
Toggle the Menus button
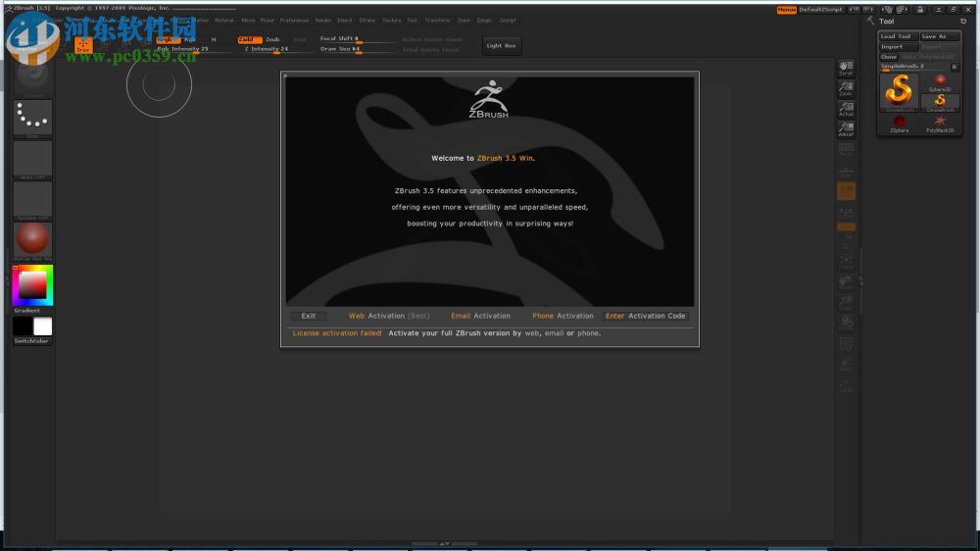[786, 10]
